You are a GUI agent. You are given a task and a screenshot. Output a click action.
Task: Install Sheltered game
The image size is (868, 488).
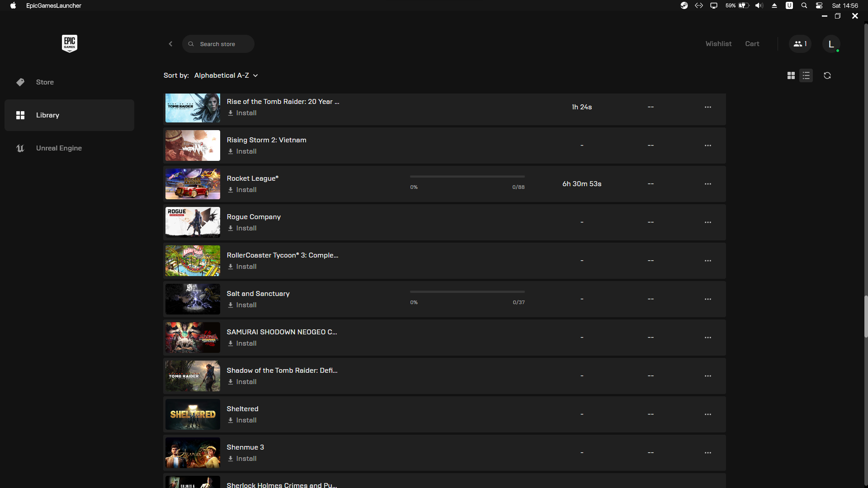(x=242, y=420)
